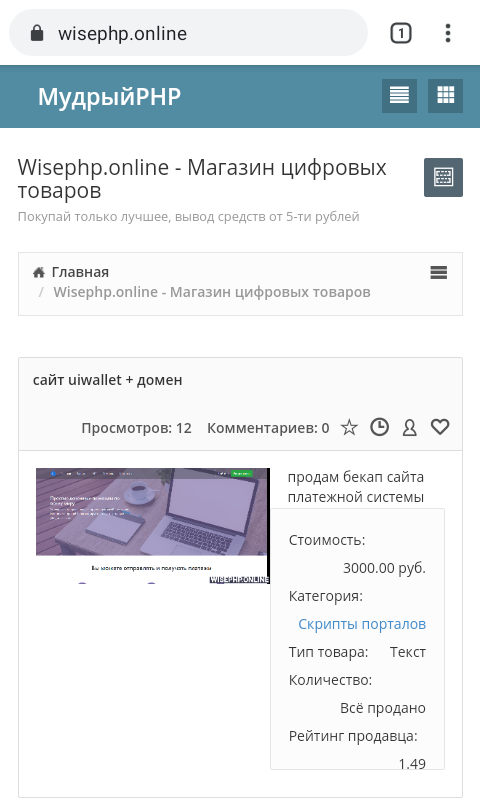Open Скрипты порталов category link
Image resolution: width=480 pixels, height=800 pixels.
362,624
